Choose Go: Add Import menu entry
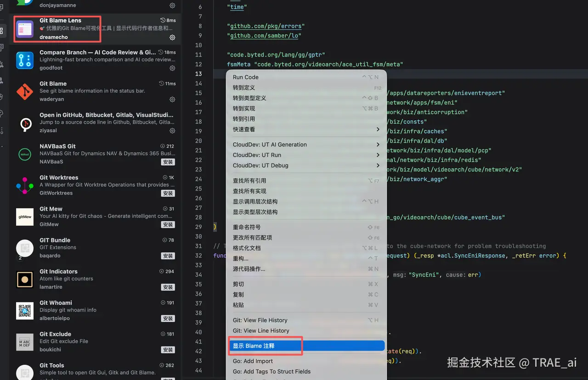The width and height of the screenshot is (588, 380). 306,361
